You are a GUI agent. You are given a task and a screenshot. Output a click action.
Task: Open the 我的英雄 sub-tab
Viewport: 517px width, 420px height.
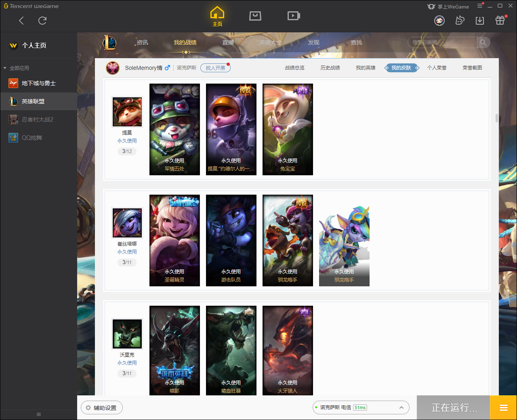[366, 68]
